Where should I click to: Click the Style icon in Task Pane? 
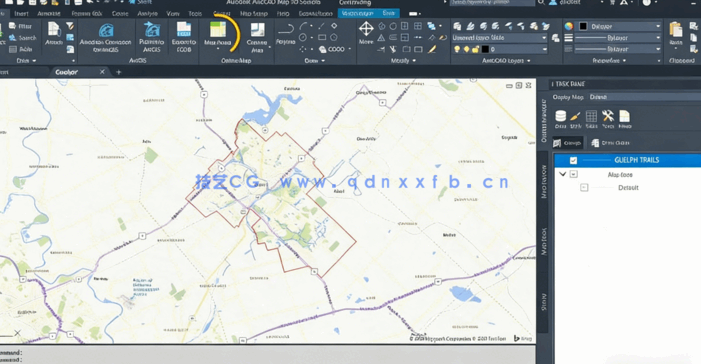coord(575,117)
